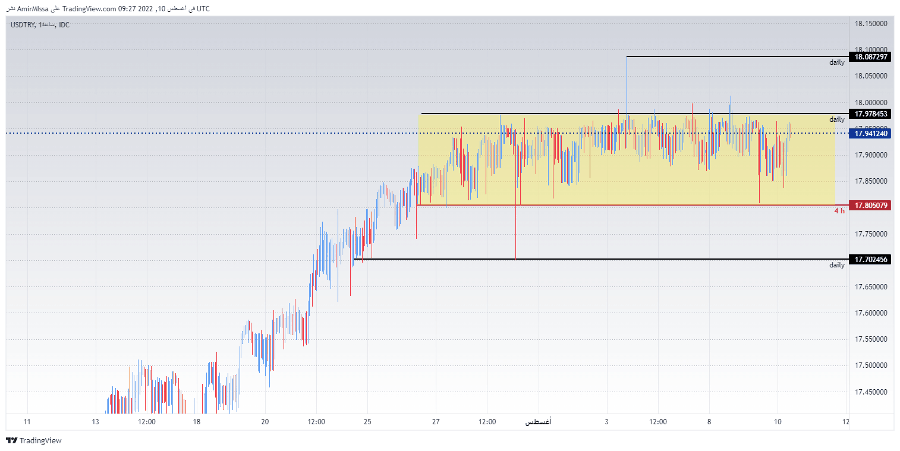The image size is (900, 451).
Task: Click the red 17.805079 price label
Action: [x=871, y=205]
